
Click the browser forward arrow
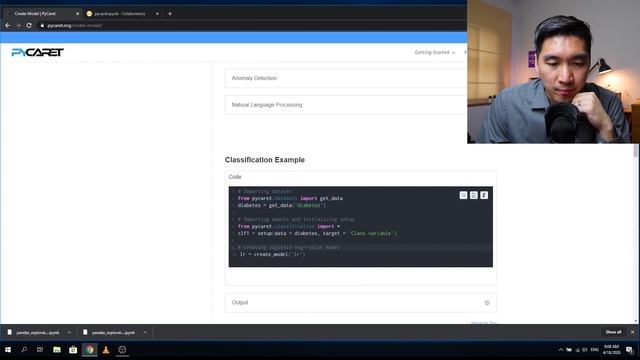18,25
